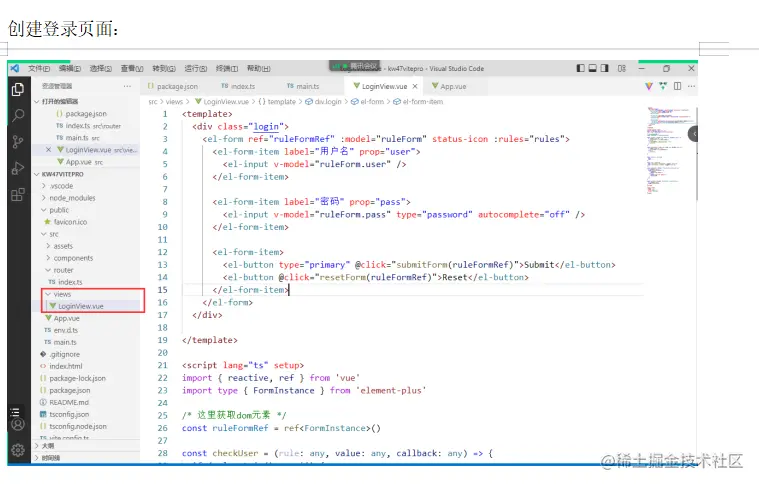Viewport: 759px width, 486px height.
Task: Open the Source Control view
Action: [18, 142]
